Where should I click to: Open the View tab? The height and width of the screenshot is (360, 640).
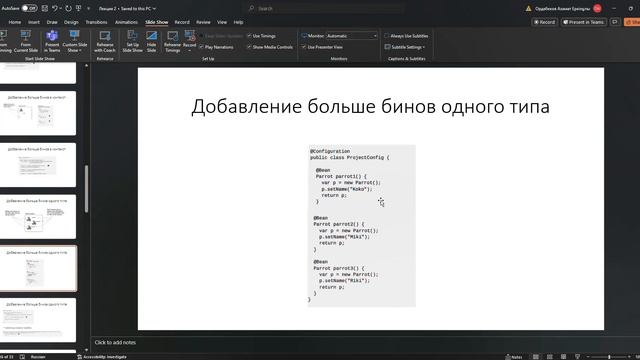coord(222,22)
